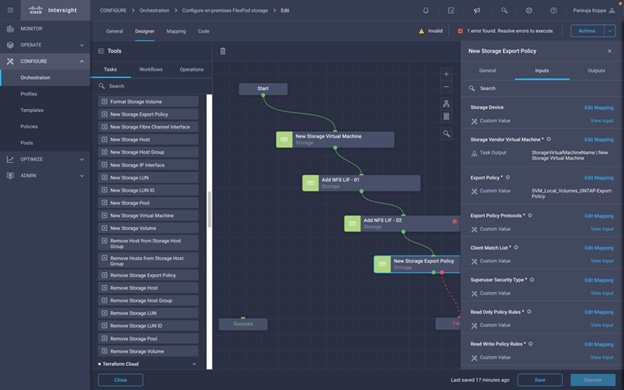Click the canvas search magnifier icon
Image resolution: width=624 pixels, height=390 pixels.
pyautogui.click(x=446, y=134)
